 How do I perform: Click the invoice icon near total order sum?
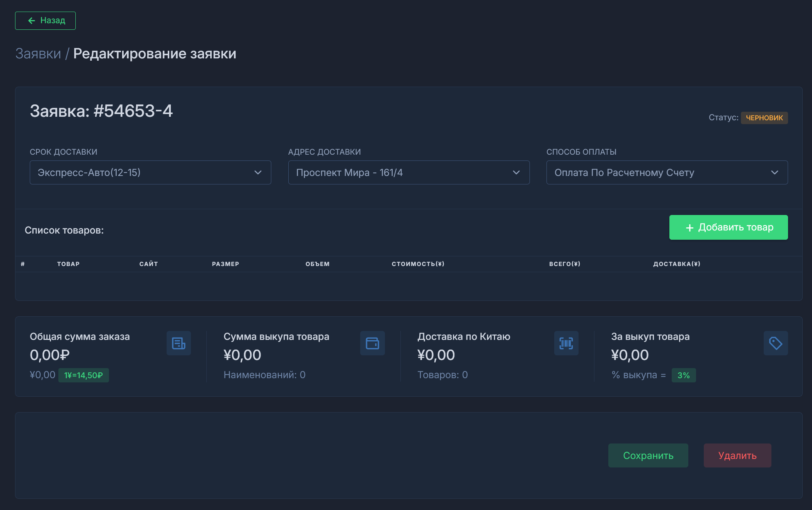click(x=179, y=343)
